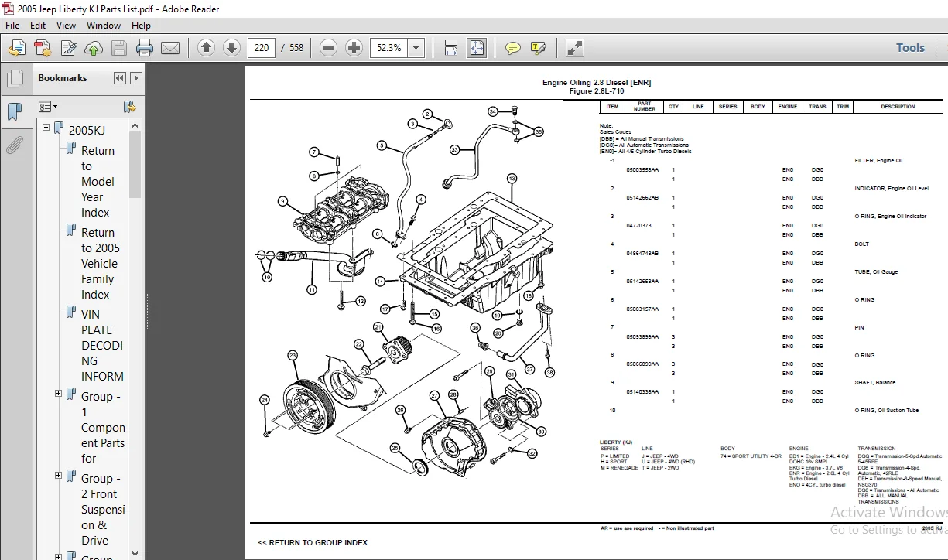Viewport: 948px width, 560px height.
Task: Click part number 05140336AA
Action: click(x=642, y=392)
